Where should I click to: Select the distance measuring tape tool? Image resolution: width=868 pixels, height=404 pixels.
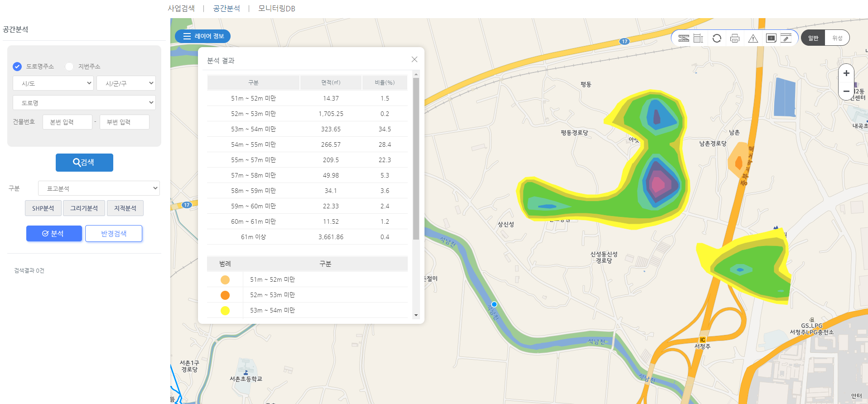point(684,38)
